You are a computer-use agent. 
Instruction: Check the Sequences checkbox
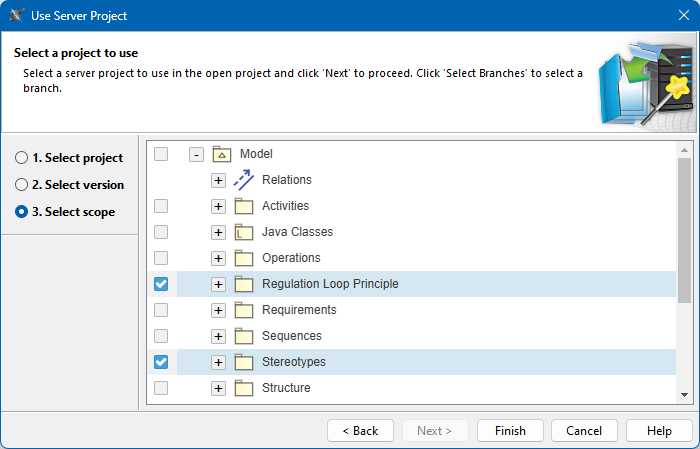[161, 336]
